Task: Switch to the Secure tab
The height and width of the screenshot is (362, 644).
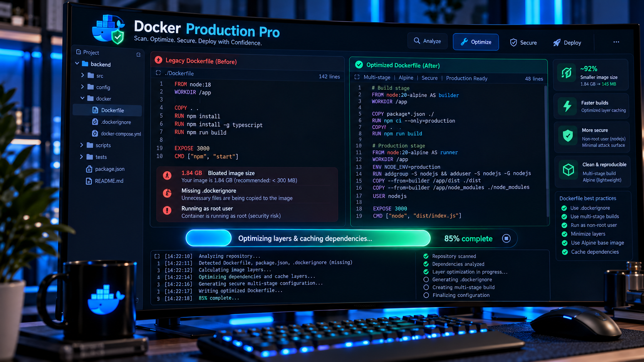Action: coord(523,43)
